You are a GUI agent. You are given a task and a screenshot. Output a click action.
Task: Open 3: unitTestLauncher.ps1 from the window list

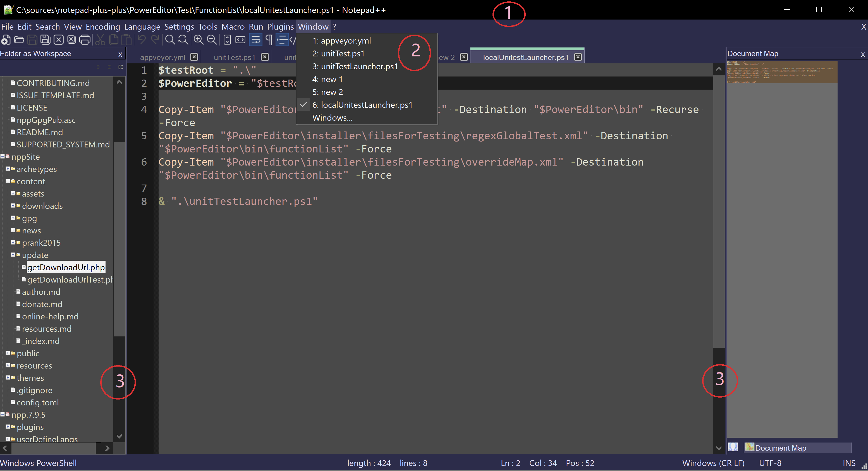(x=355, y=66)
